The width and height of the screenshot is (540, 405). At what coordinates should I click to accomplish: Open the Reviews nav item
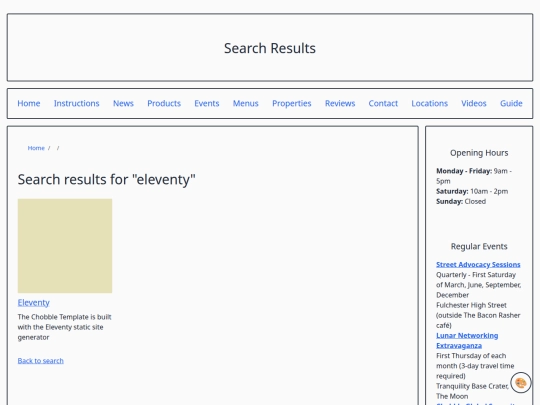[x=340, y=103]
